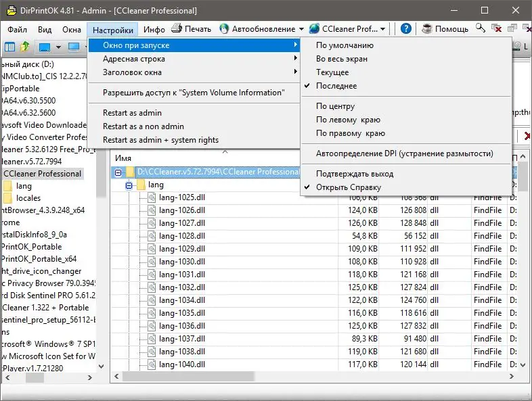
Task: Choose Restart as a non admin
Action: point(194,126)
